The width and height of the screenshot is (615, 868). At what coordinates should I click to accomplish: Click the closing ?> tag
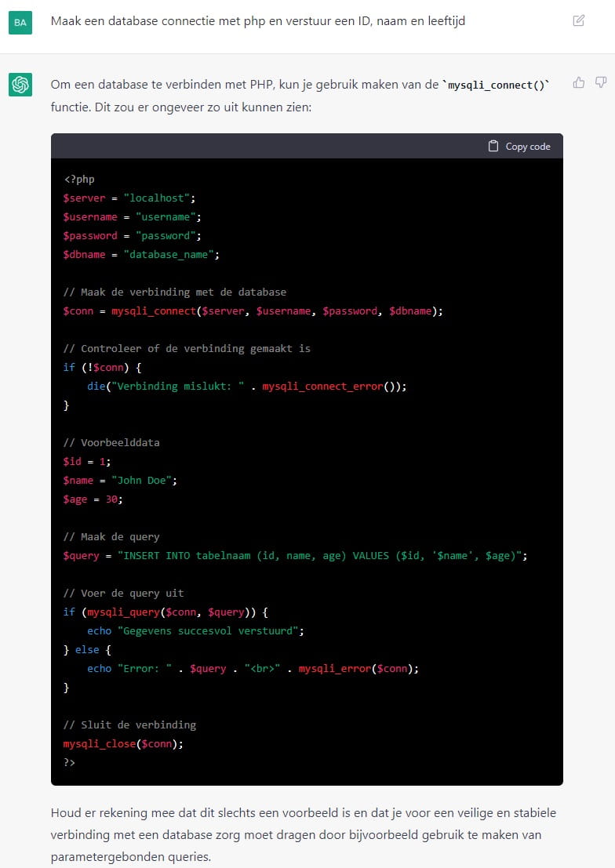[x=69, y=763]
